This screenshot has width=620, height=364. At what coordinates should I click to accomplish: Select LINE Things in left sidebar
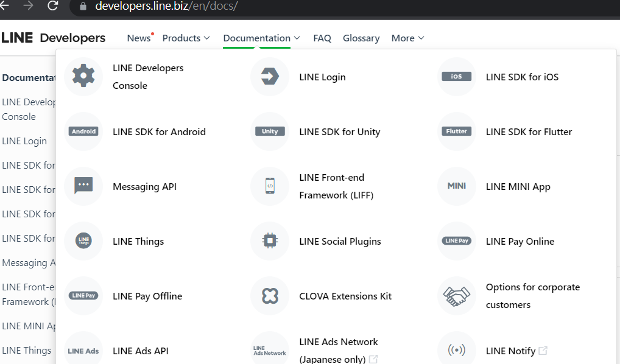[x=26, y=351]
